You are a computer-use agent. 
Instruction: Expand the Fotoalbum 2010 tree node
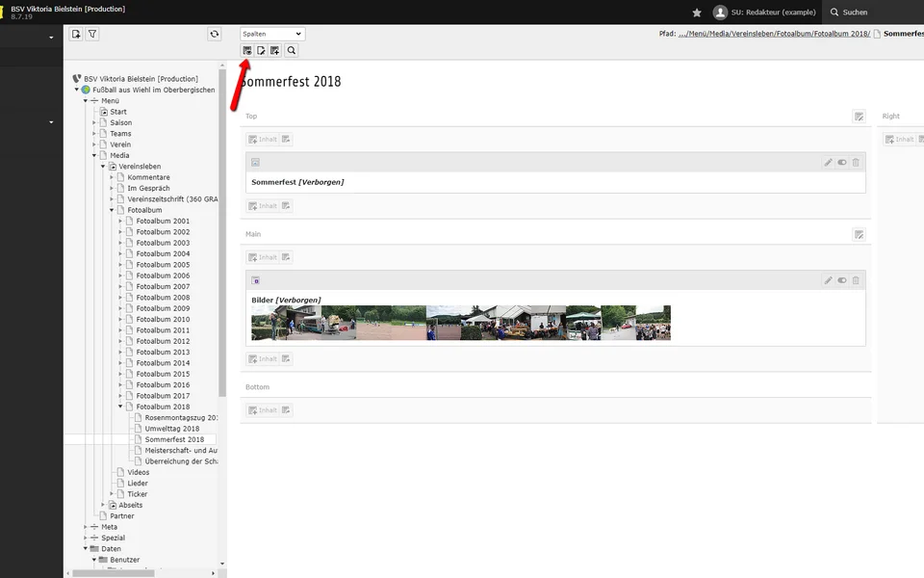coord(120,319)
